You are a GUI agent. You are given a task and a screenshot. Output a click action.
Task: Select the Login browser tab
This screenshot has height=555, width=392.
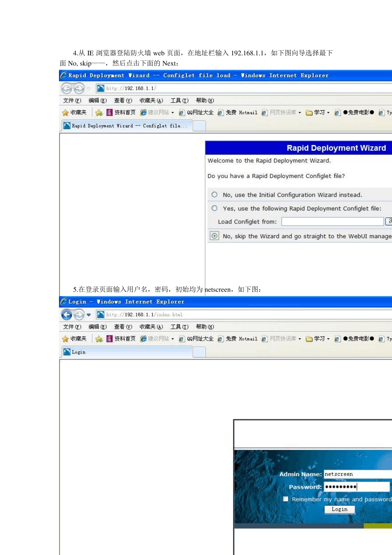pos(127,352)
